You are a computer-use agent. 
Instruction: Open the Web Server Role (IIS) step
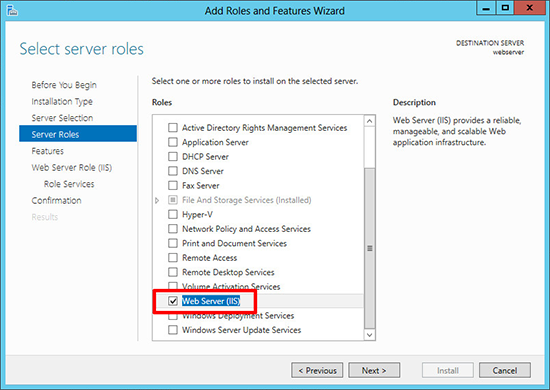pyautogui.click(x=72, y=168)
